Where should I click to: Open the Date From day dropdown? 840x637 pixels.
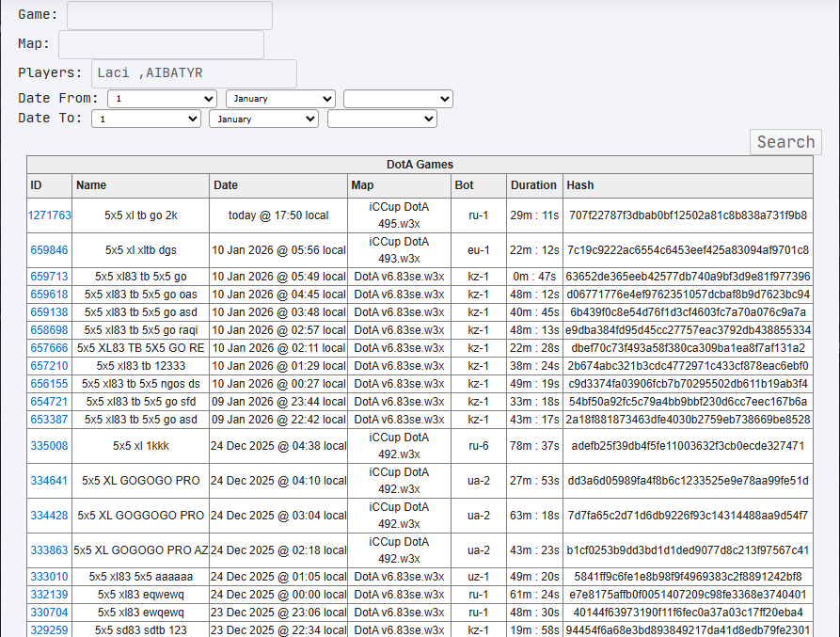point(162,99)
